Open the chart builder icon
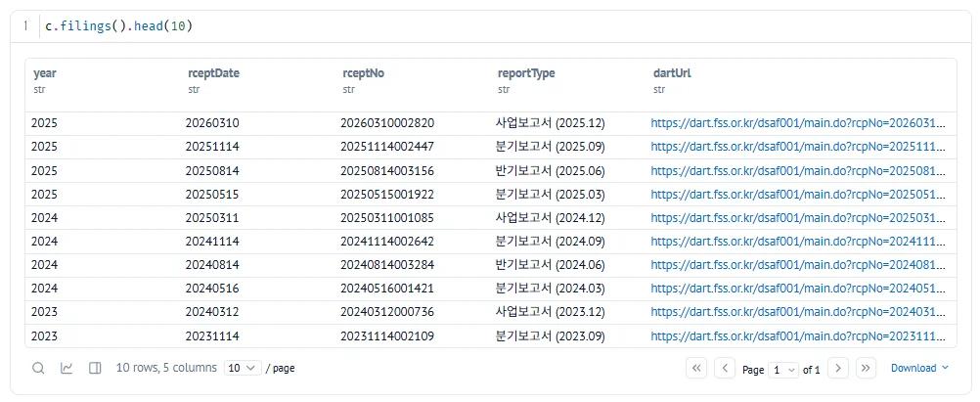Image resolution: width=980 pixels, height=402 pixels. point(67,368)
